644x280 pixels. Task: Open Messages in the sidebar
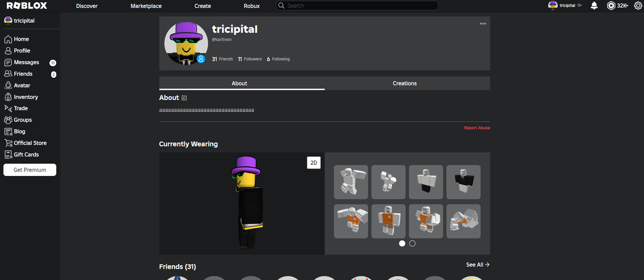point(22,62)
